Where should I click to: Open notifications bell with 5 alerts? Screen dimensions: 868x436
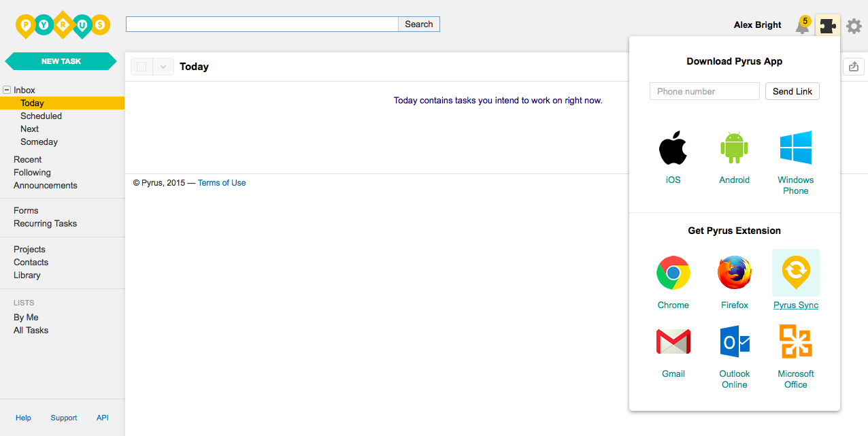(803, 26)
